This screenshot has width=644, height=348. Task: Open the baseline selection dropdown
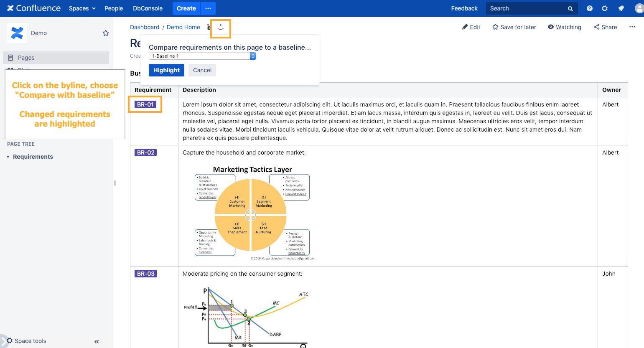point(202,56)
